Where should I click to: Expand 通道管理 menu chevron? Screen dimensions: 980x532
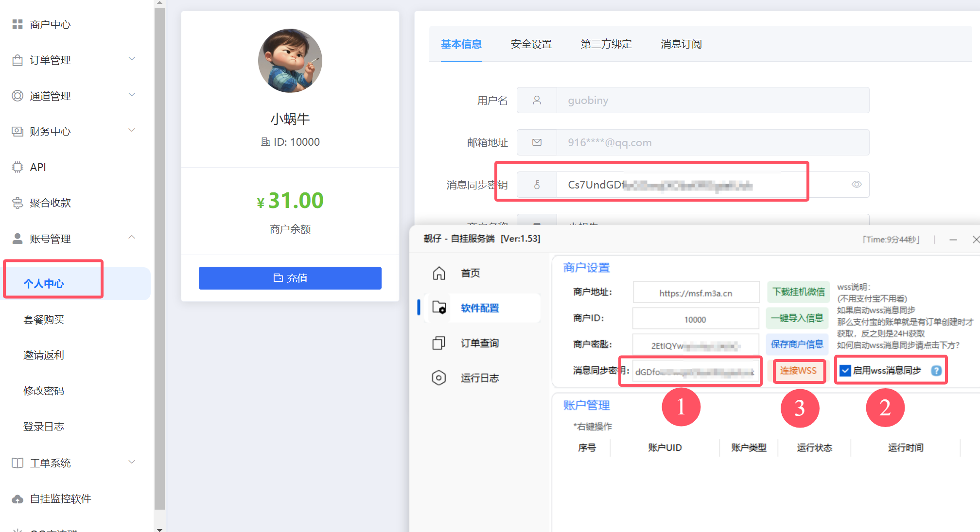[x=132, y=95]
